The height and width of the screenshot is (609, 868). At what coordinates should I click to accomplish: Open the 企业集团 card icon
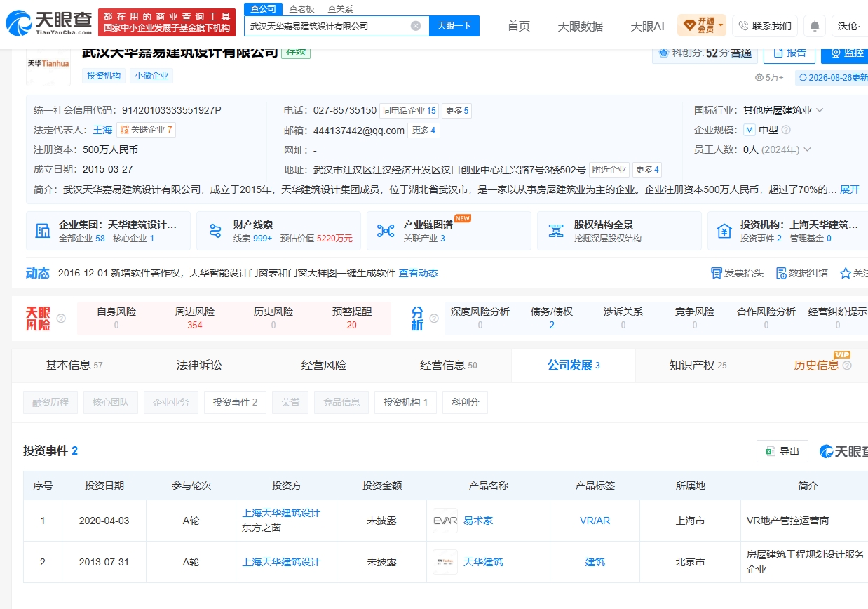pos(43,231)
